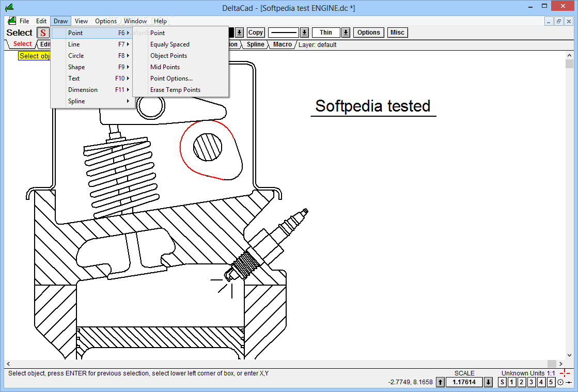The image size is (578, 392).
Task: Open Point Options dialog
Action: [181, 79]
